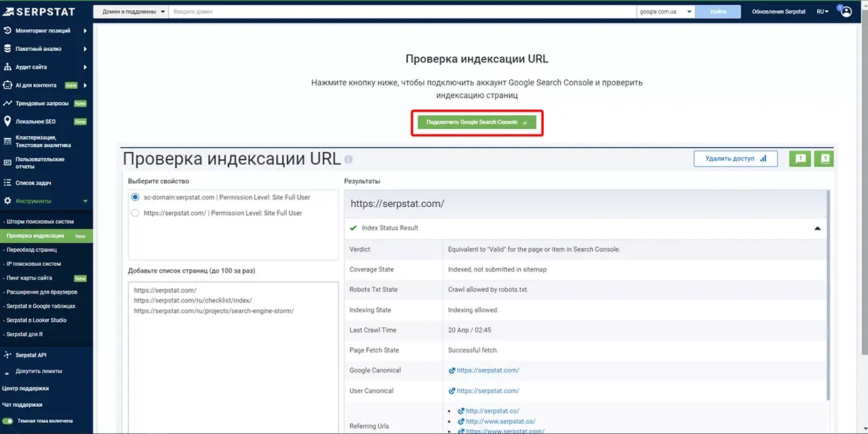This screenshot has width=868, height=434.
Task: Open Чат поддержки link
Action: coord(22,405)
